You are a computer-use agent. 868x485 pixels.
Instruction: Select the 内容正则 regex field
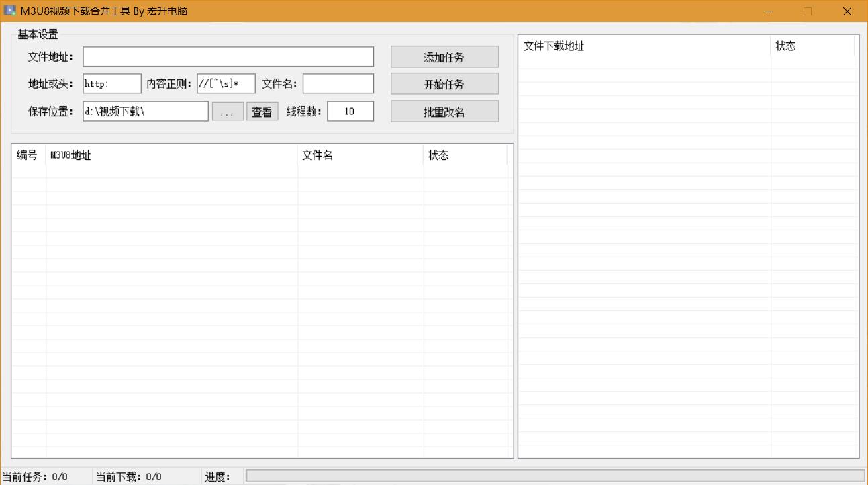coord(226,84)
